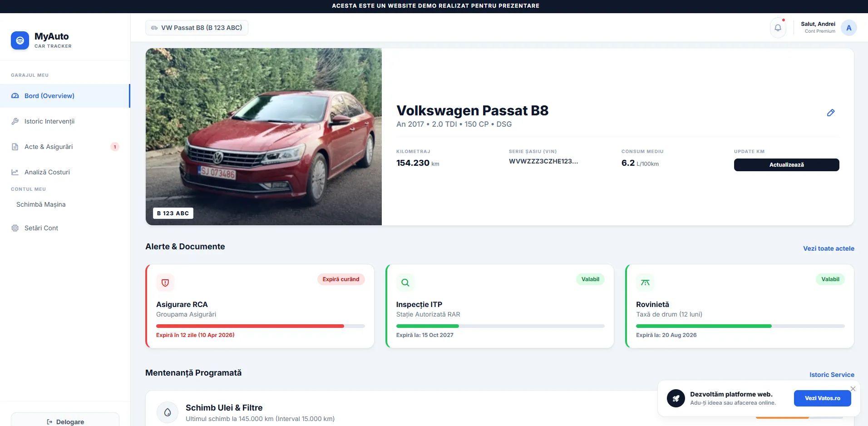868x426 pixels.
Task: Click the red Passat car photo
Action: (263, 136)
